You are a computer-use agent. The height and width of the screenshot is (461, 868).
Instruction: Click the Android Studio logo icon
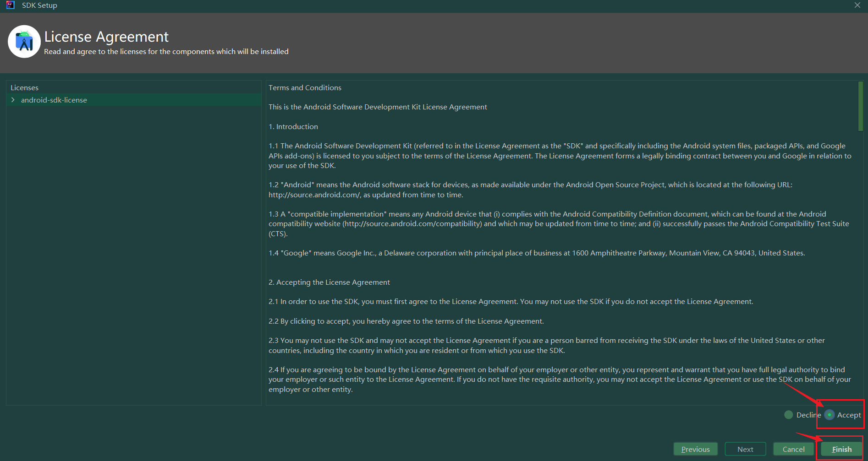[x=24, y=42]
